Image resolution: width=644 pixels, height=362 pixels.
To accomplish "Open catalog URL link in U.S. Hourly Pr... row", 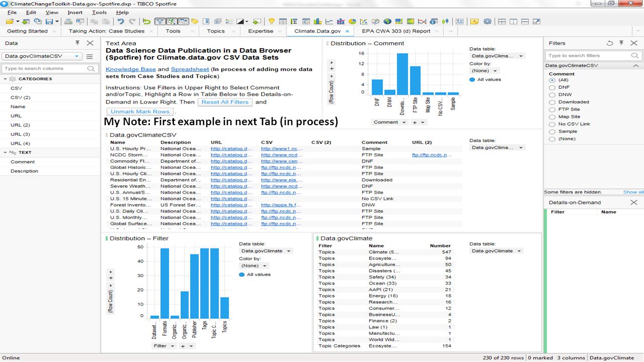I will pyautogui.click(x=231, y=149).
